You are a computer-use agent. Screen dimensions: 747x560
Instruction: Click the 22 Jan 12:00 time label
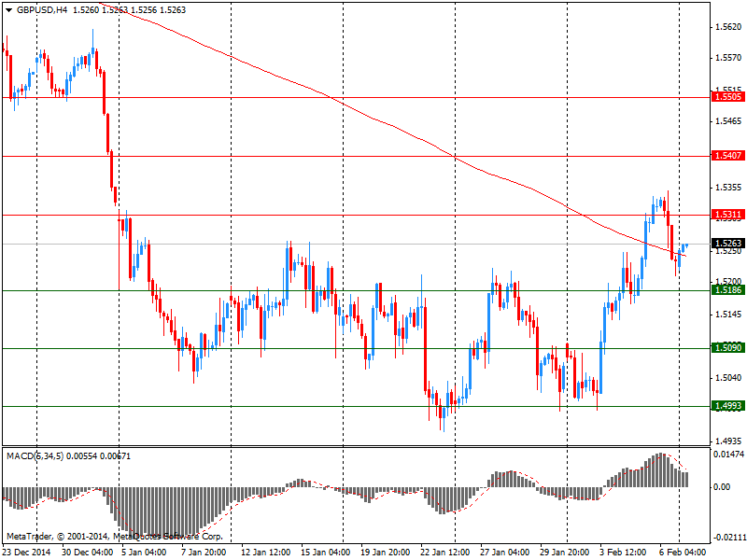pos(444,553)
